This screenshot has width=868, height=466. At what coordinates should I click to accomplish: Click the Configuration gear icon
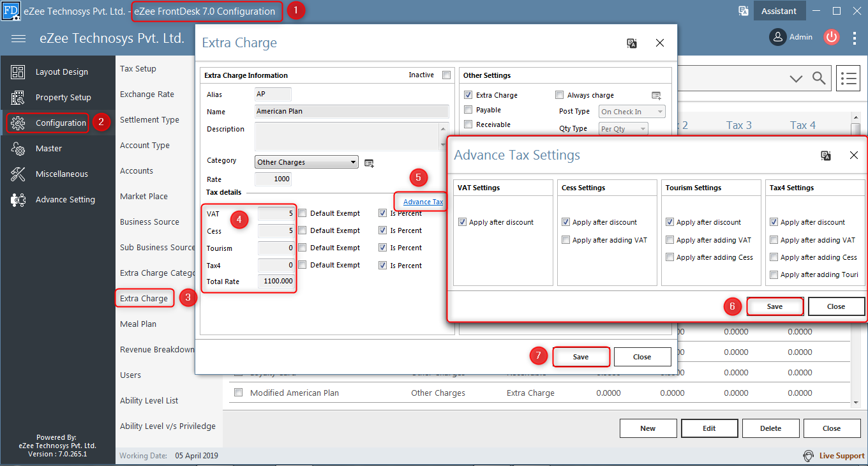coord(18,123)
